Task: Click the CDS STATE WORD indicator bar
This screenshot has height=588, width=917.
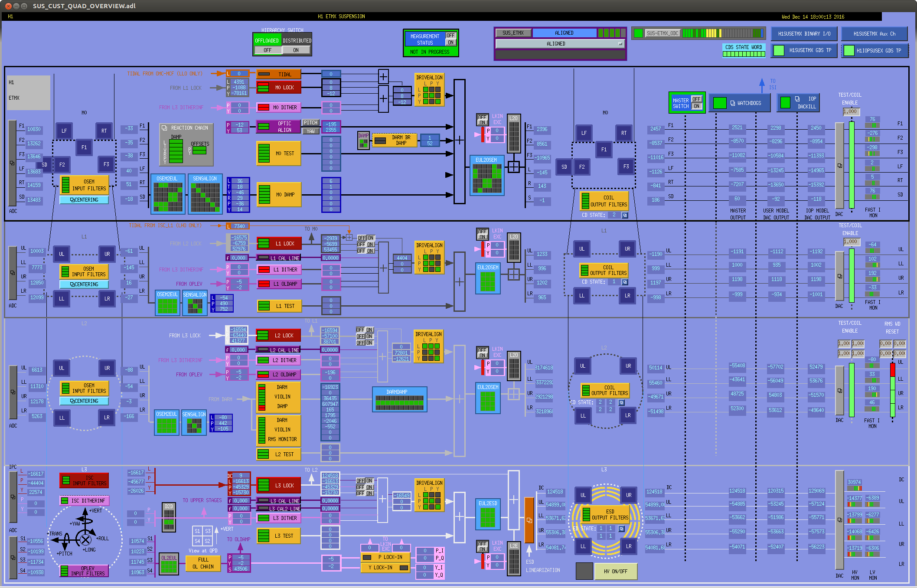Action: point(744,54)
